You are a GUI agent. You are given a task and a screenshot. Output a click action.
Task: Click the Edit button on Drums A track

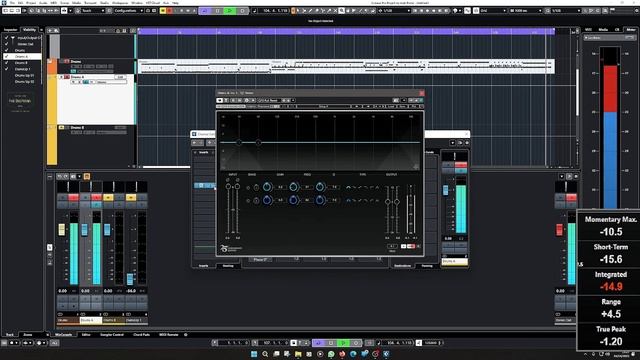(120, 77)
